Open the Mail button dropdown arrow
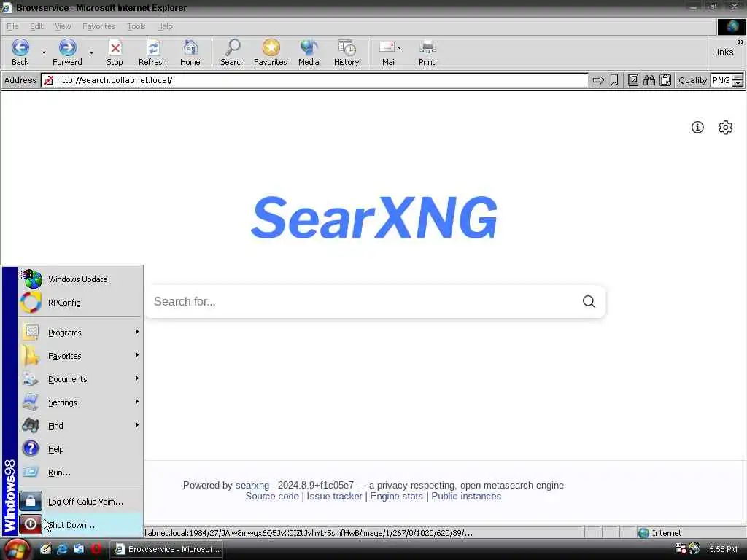Image resolution: width=747 pixels, height=560 pixels. pos(399,47)
